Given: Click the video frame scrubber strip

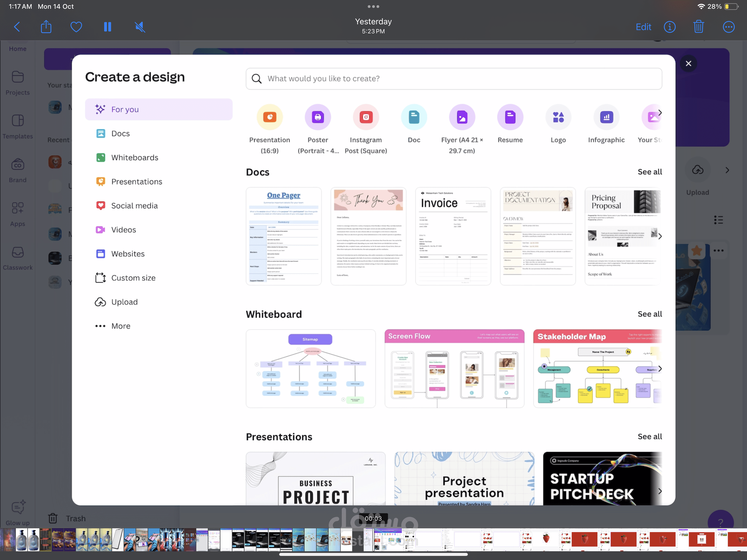Looking at the screenshot, I should click(373, 539).
